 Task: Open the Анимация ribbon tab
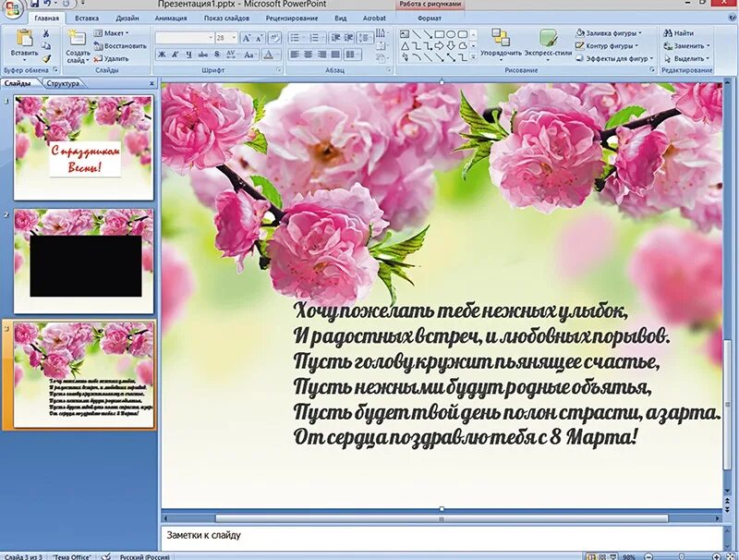click(171, 18)
